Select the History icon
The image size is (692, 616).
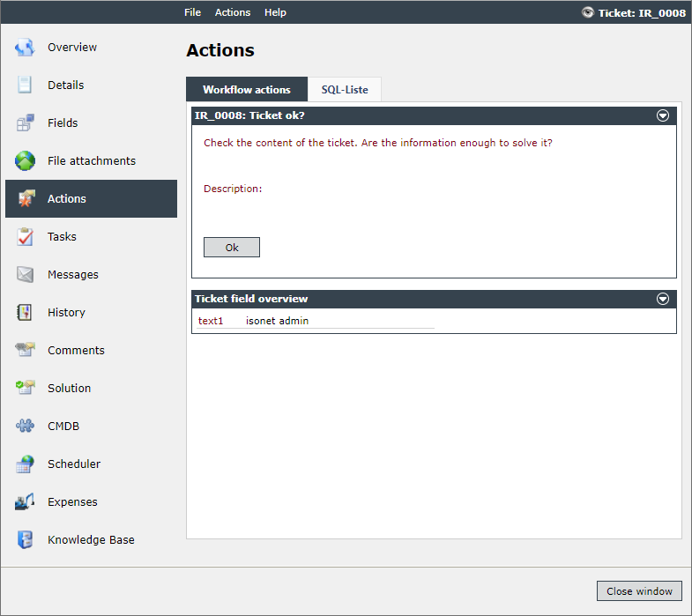pyautogui.click(x=25, y=313)
